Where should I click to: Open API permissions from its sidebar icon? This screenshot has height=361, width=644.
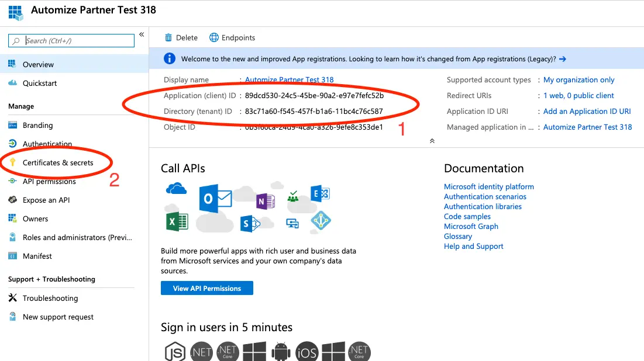pyautogui.click(x=13, y=181)
